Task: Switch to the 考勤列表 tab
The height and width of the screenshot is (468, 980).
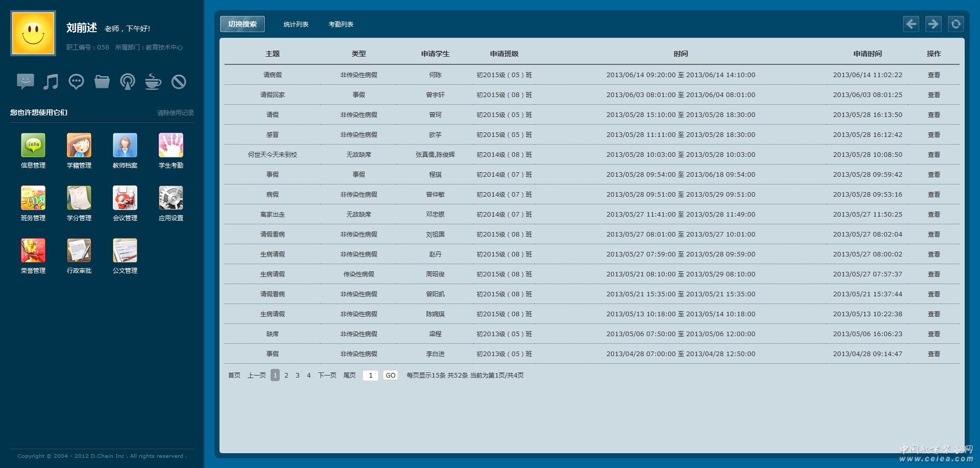Action: pyautogui.click(x=341, y=25)
